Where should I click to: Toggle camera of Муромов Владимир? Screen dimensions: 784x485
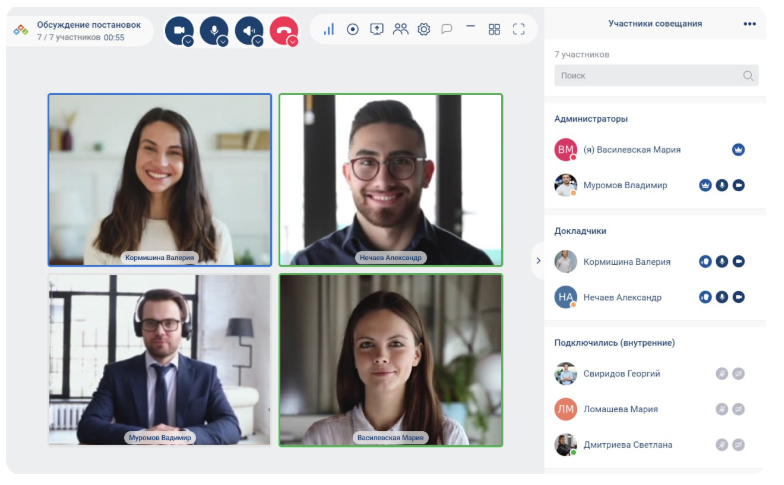click(x=738, y=186)
